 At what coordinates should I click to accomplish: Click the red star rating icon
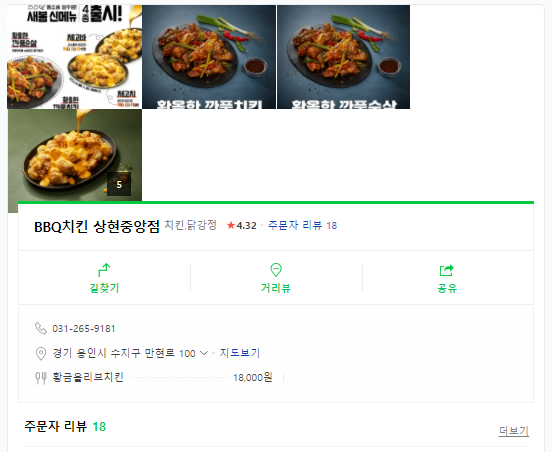pyautogui.click(x=231, y=225)
